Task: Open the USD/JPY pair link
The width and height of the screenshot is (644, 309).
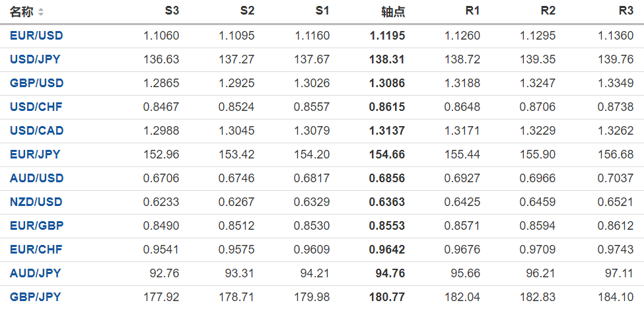Action: click(x=35, y=59)
